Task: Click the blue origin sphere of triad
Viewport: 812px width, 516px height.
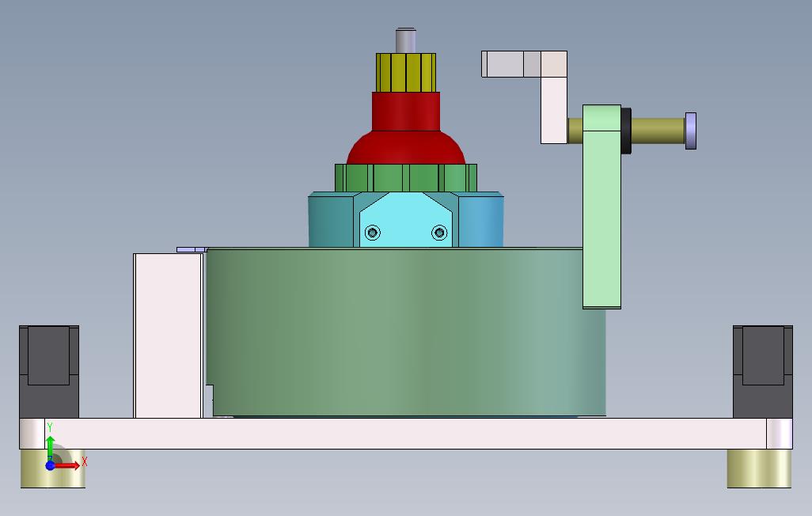Action: pyautogui.click(x=50, y=465)
